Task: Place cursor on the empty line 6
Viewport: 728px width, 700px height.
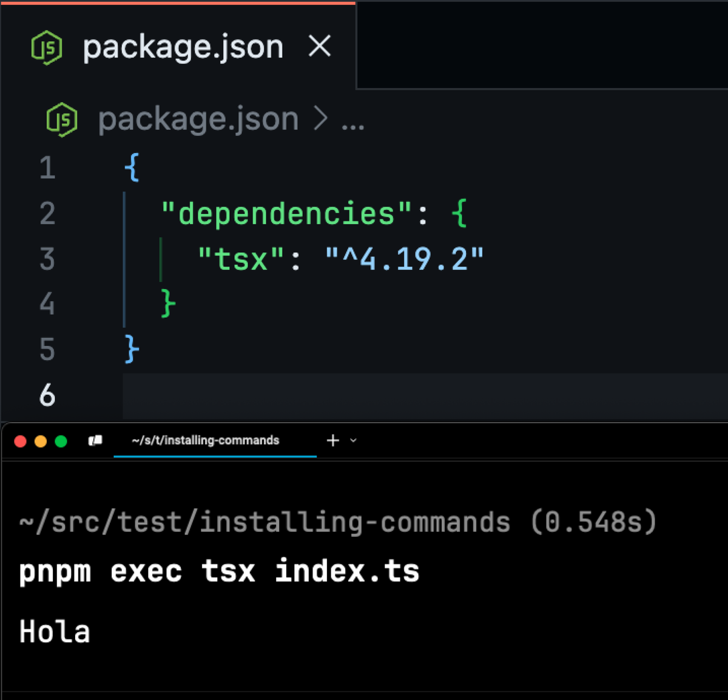Action: click(425, 395)
